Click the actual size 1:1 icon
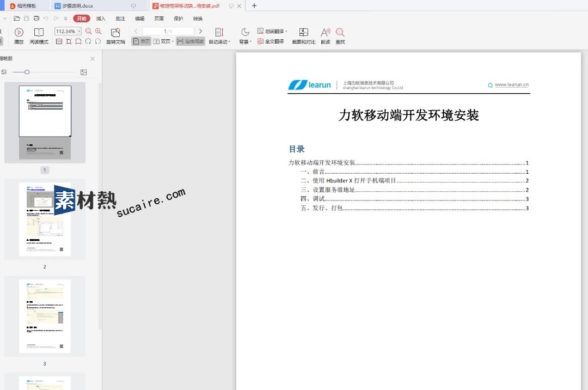588x390 pixels. point(59,41)
